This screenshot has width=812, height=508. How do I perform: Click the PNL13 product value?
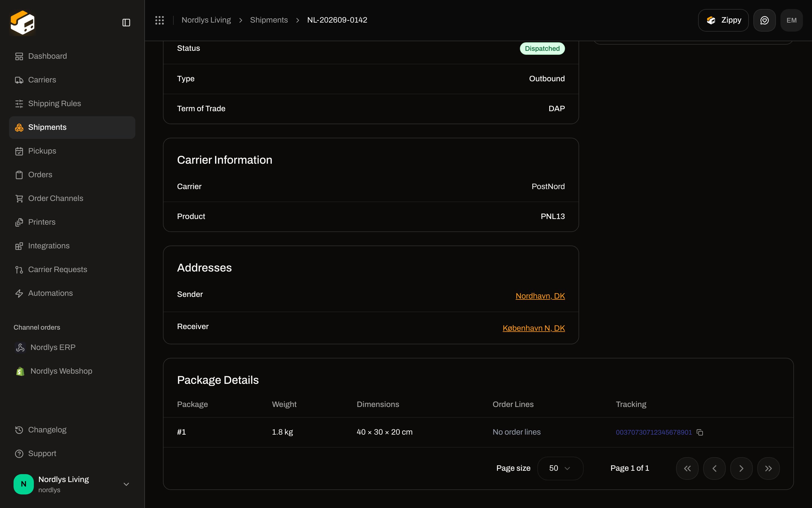[x=553, y=216]
